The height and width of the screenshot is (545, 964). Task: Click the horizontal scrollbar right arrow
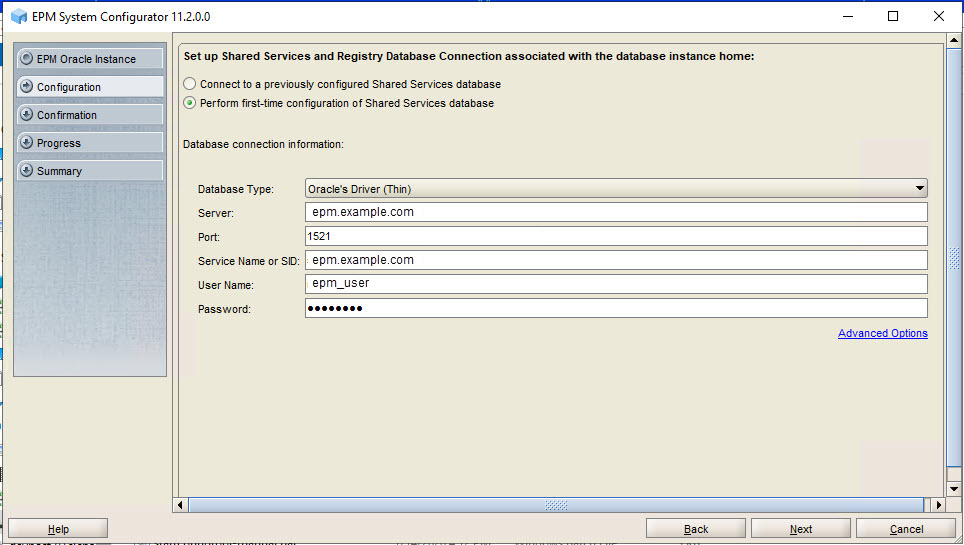coord(938,505)
